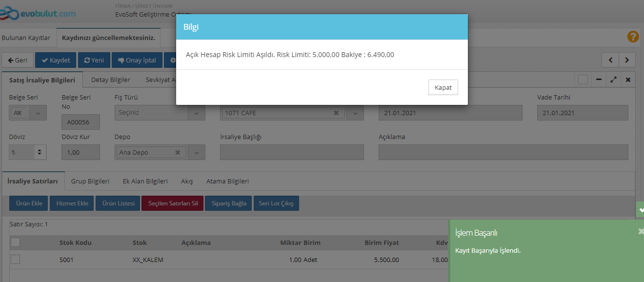The width and height of the screenshot is (644, 282).
Task: Go to next record with right arrow
Action: pyautogui.click(x=627, y=60)
